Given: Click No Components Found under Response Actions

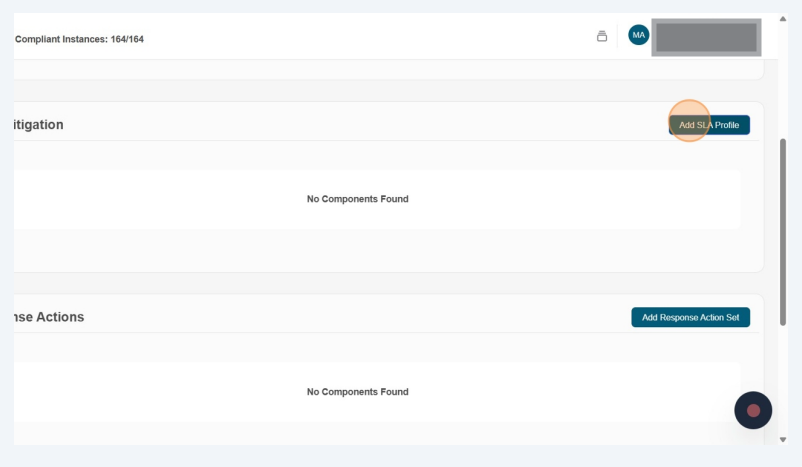Looking at the screenshot, I should [x=357, y=392].
